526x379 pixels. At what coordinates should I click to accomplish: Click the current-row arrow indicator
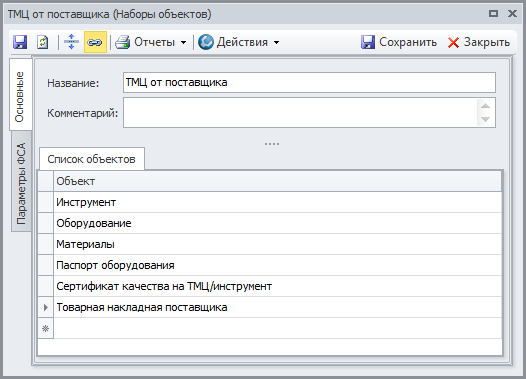[x=46, y=307]
